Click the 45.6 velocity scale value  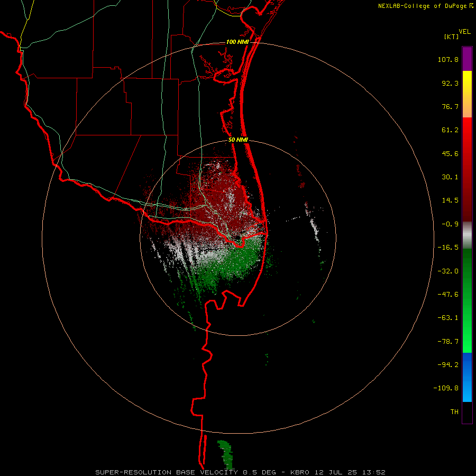(450, 153)
